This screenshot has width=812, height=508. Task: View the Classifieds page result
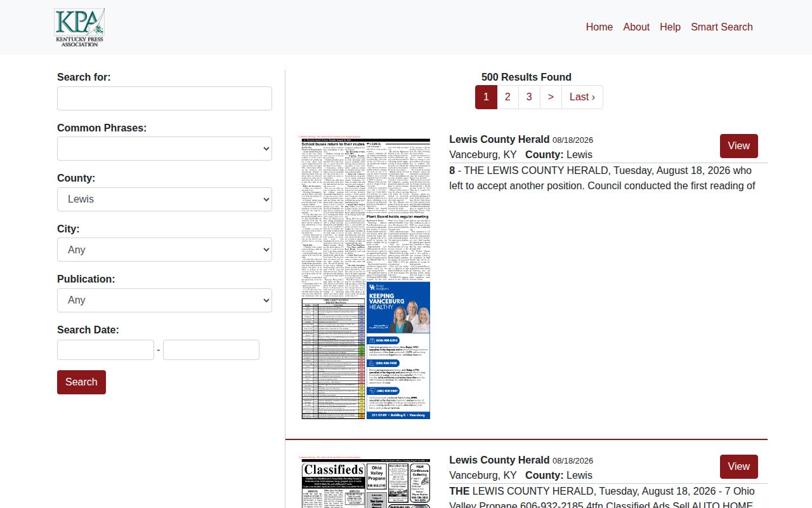tap(738, 467)
